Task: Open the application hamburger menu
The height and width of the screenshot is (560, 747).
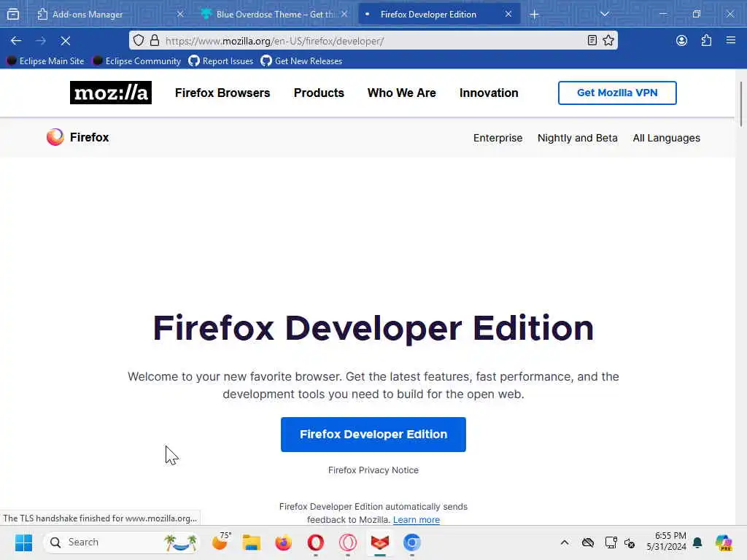Action: pyautogui.click(x=731, y=41)
